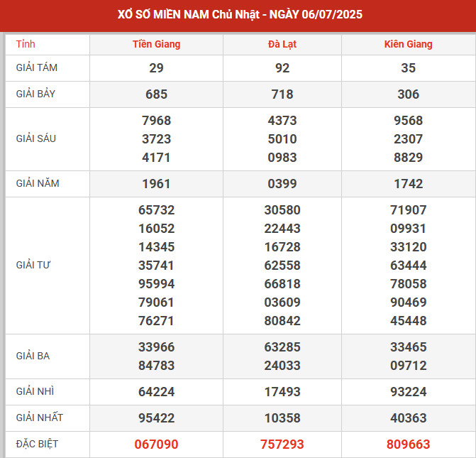Select red special prize number 809663

(409, 445)
